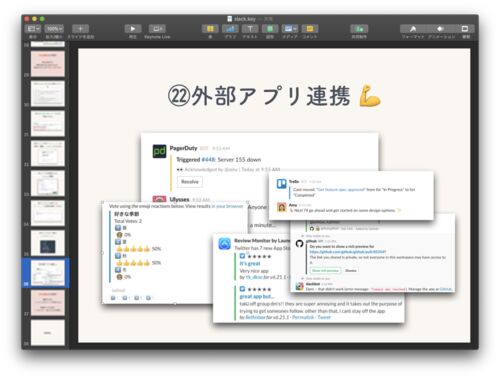Open the 100% zoom level dropdown
The image size is (500, 378).
[x=54, y=29]
